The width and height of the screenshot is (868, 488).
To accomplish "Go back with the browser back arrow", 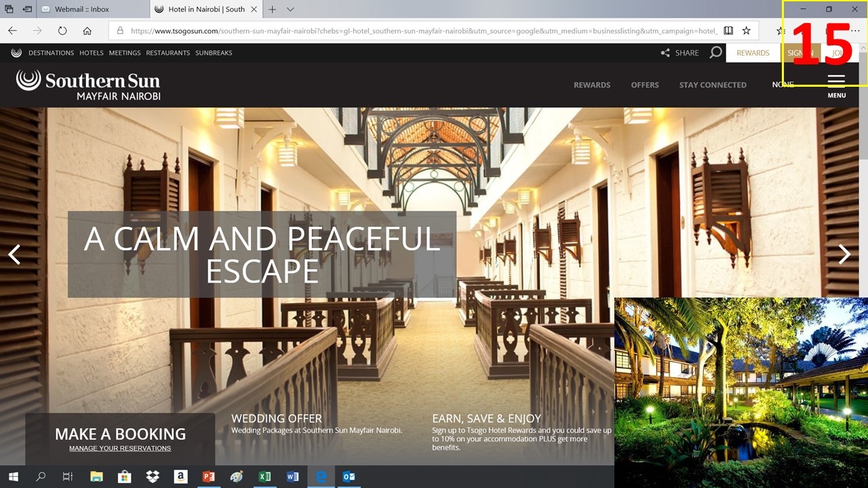I will [x=12, y=30].
